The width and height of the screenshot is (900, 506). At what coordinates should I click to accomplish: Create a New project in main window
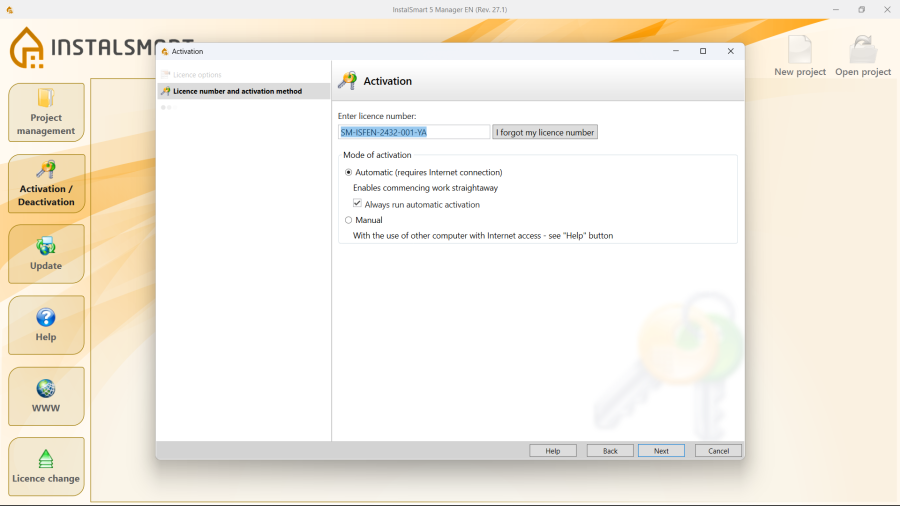pyautogui.click(x=800, y=56)
